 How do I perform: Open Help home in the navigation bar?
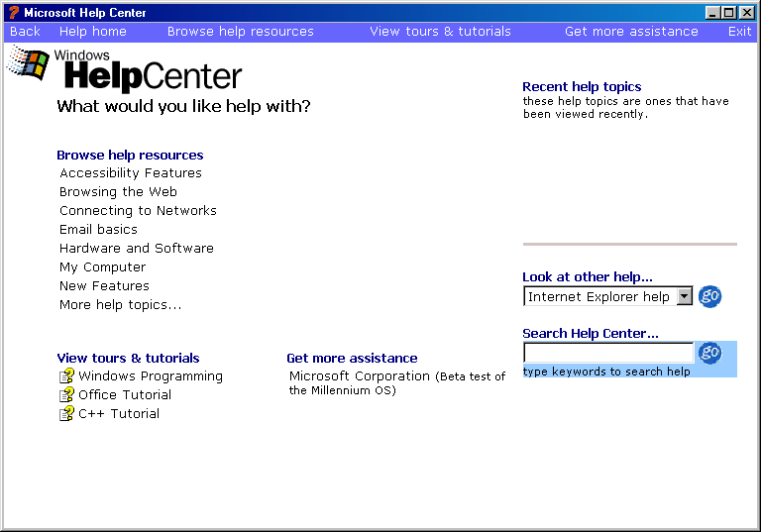(93, 32)
